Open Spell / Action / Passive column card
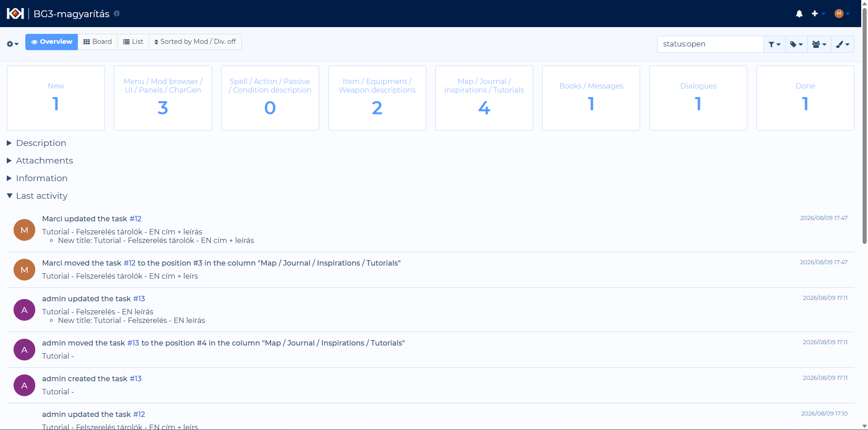This screenshot has height=430, width=868. click(270, 98)
